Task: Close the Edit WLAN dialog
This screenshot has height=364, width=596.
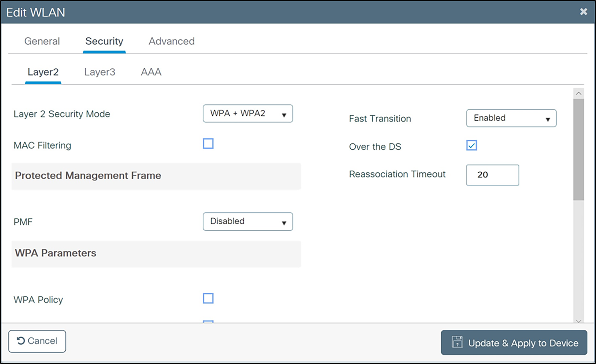Action: pyautogui.click(x=583, y=11)
